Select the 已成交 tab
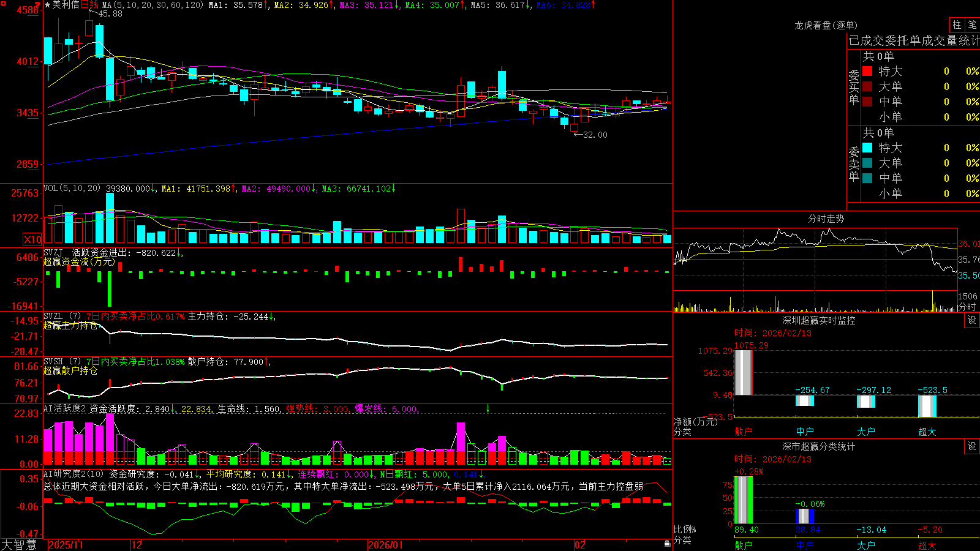The height and width of the screenshot is (551, 980). 866,40
